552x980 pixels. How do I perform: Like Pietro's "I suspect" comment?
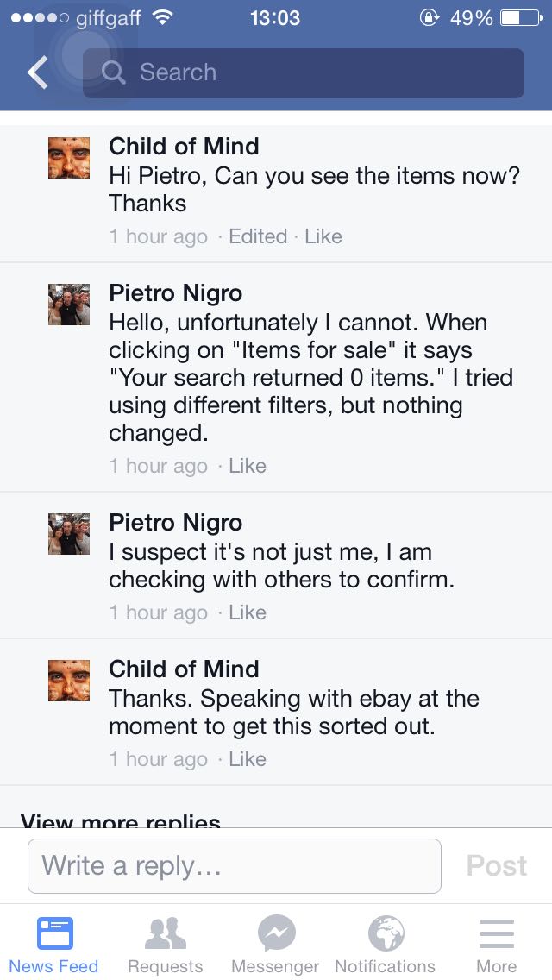(248, 612)
